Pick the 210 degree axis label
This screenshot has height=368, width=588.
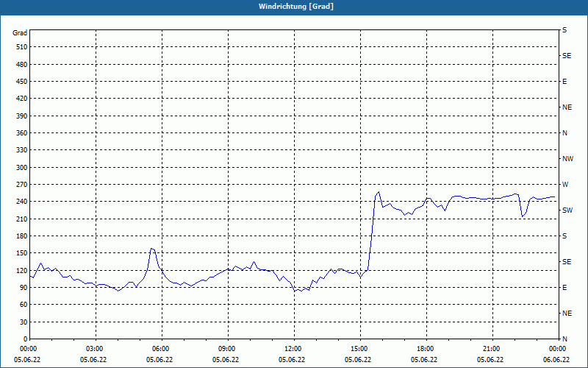coord(22,219)
